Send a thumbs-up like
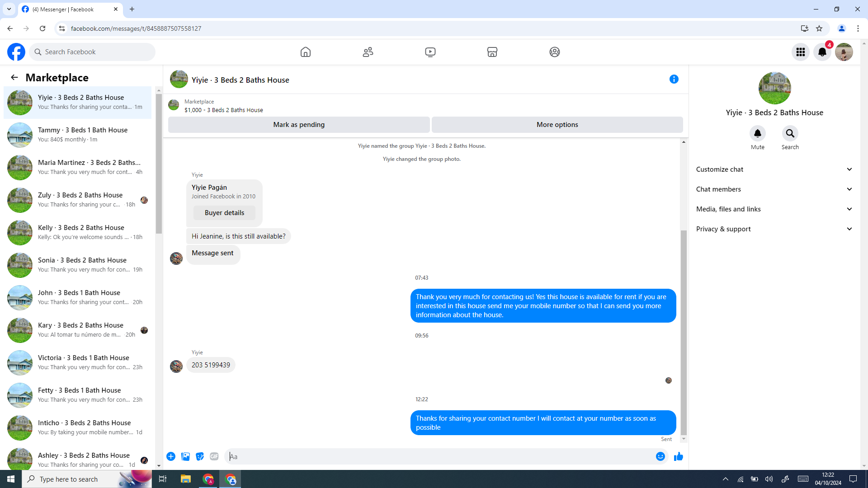868x488 pixels. coord(679,456)
